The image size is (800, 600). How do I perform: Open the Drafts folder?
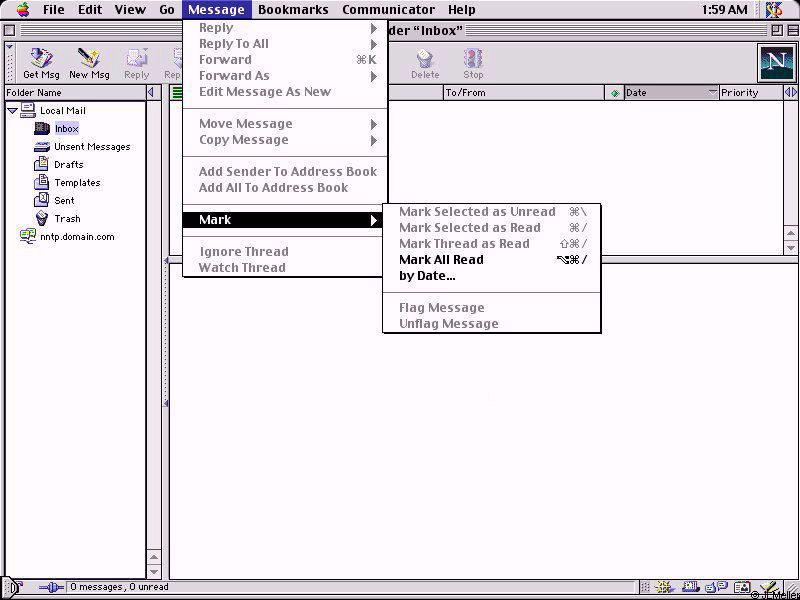pos(68,165)
